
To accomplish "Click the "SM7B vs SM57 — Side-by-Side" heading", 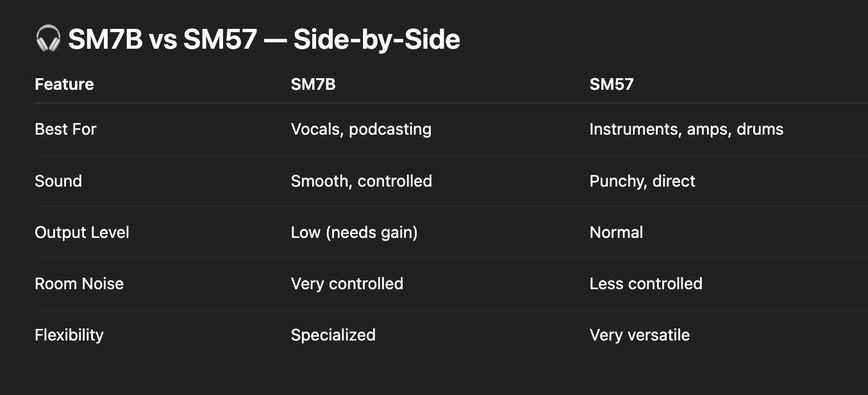I will [x=263, y=40].
